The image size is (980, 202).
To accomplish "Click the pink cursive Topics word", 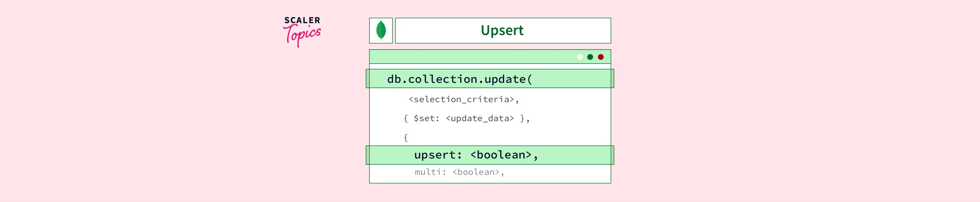I will pos(302,35).
